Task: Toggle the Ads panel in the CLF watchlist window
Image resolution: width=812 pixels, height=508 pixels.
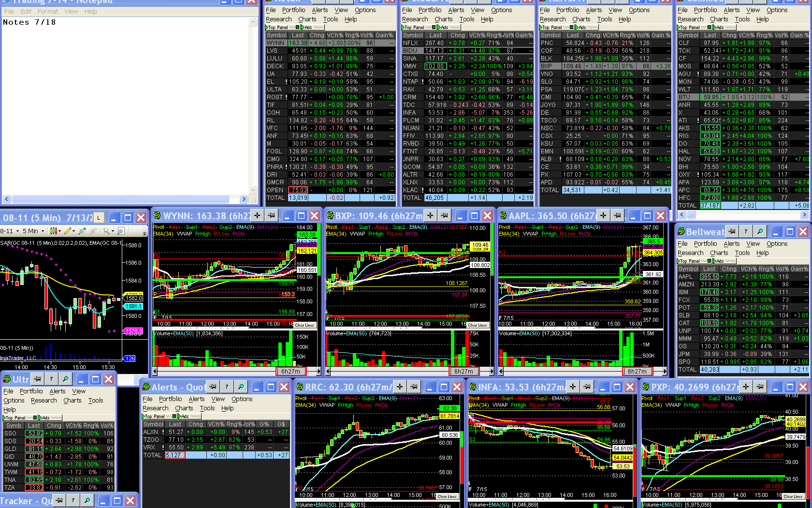Action: pyautogui.click(x=725, y=27)
